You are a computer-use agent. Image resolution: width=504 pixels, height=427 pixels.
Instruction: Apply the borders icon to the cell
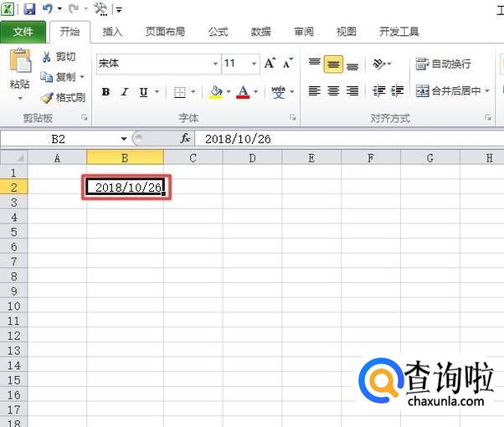(180, 92)
